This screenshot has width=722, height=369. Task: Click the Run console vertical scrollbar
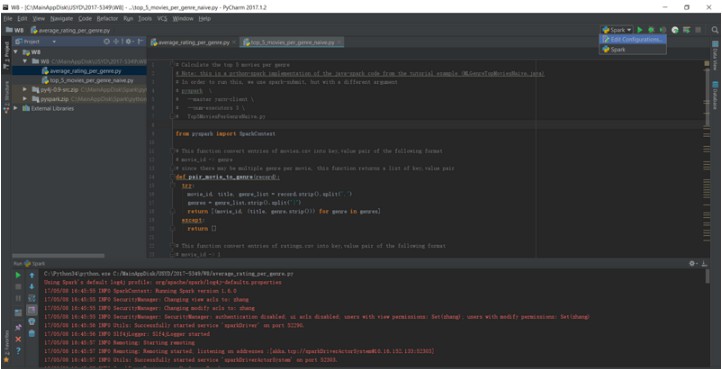[x=708, y=276]
